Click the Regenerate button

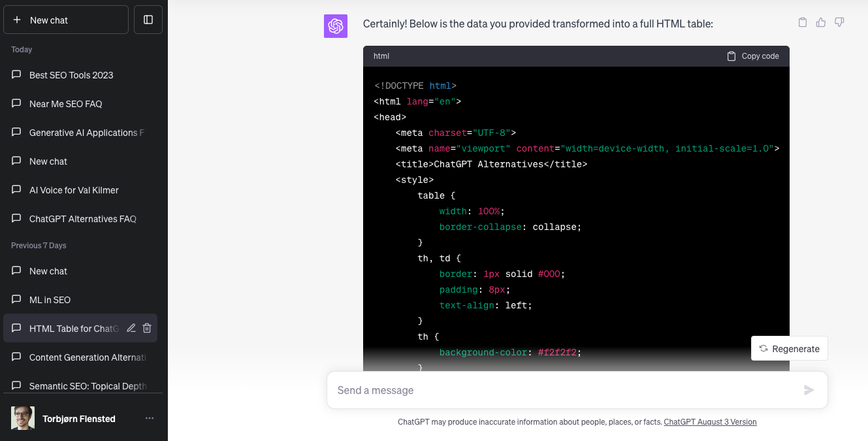pos(790,349)
